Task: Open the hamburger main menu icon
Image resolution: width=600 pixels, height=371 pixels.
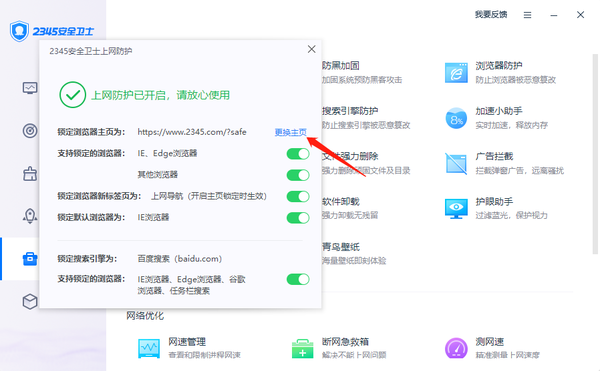Action: point(527,15)
